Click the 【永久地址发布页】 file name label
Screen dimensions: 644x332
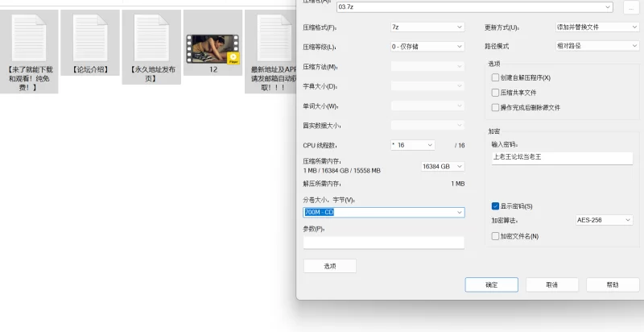coord(151,74)
